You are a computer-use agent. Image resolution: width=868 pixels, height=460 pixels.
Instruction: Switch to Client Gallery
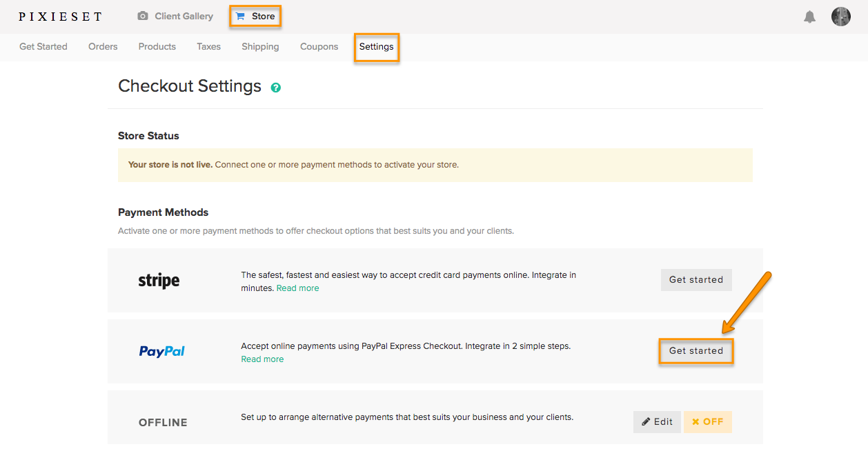click(175, 16)
